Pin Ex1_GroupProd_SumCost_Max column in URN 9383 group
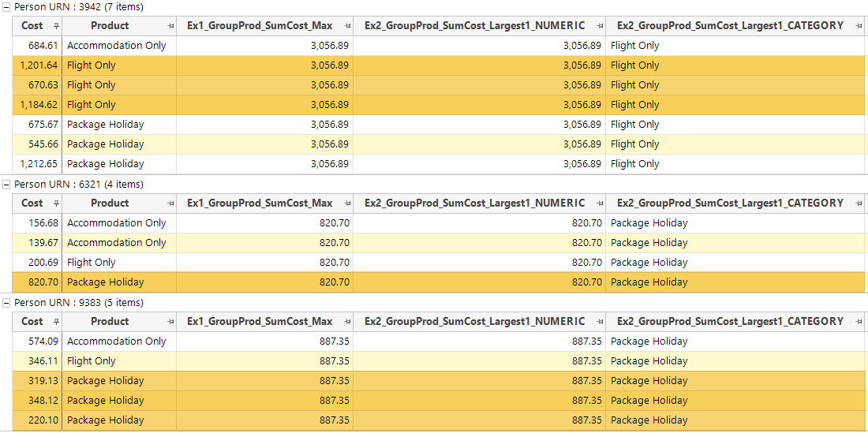The width and height of the screenshot is (868, 433). click(x=347, y=322)
